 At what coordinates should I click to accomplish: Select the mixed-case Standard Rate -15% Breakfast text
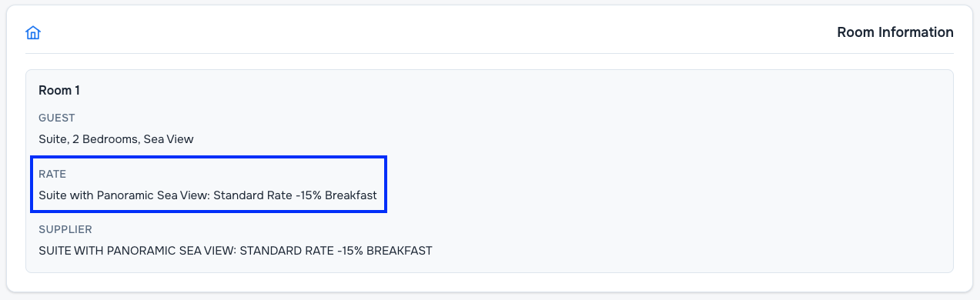[x=295, y=195]
